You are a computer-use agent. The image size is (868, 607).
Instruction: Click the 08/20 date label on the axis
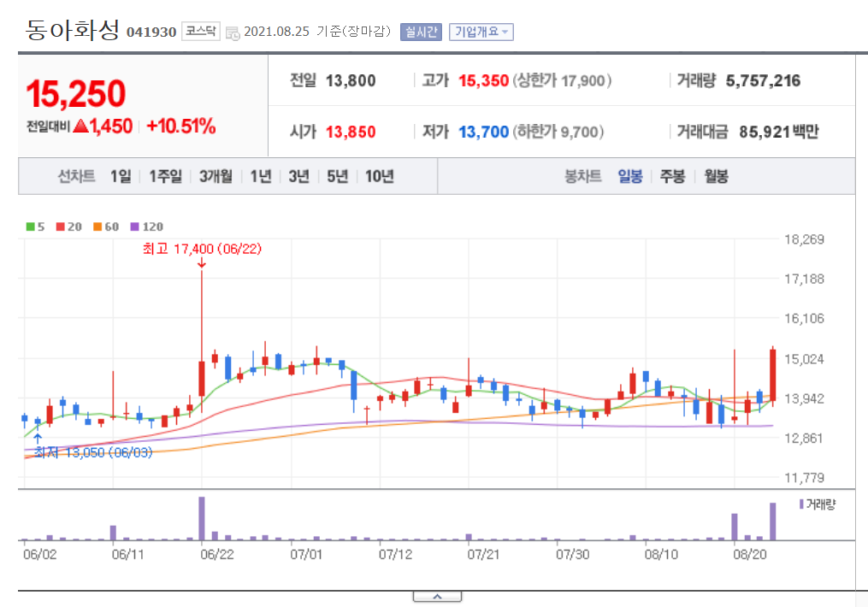750,555
